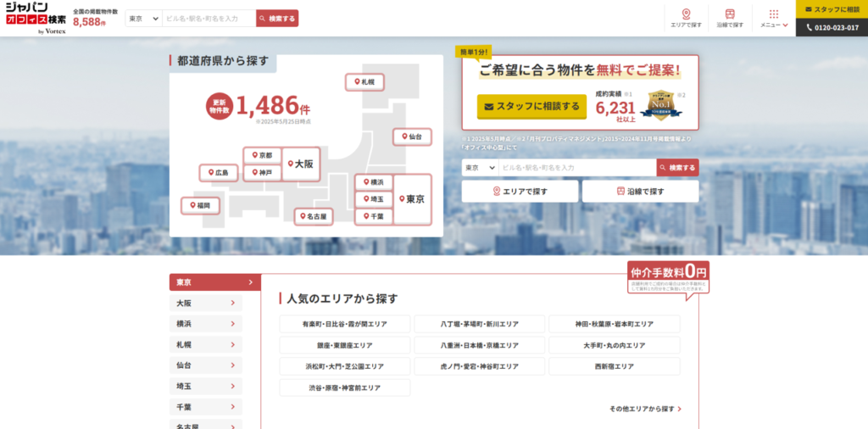Select 横浜 on the map
The image size is (868, 429).
click(x=374, y=182)
